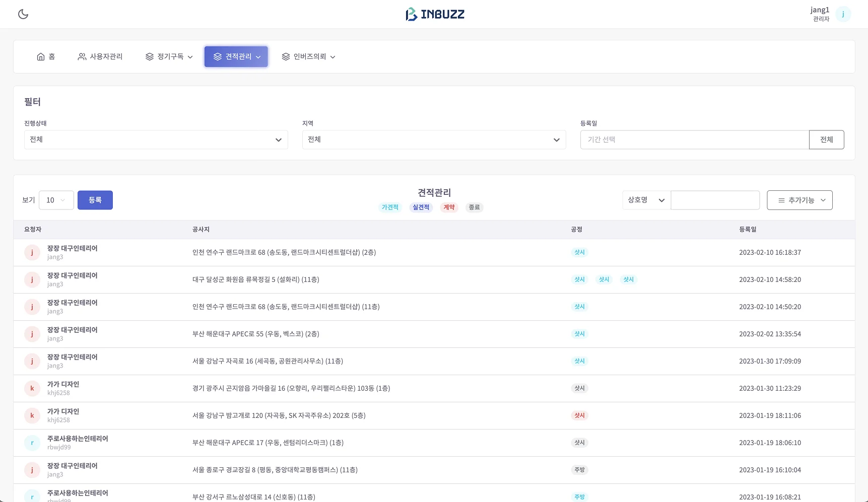868x502 pixels.
Task: Click k avatar in 2023-01-19 18:11:06 row
Action: tap(32, 415)
